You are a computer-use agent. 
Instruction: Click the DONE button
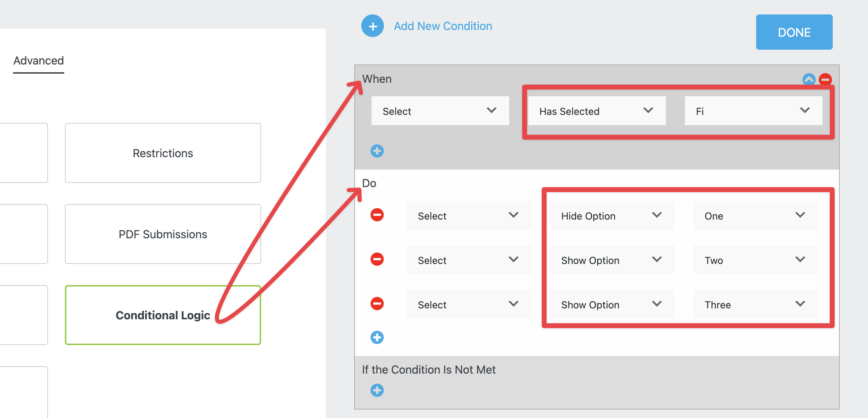794,32
